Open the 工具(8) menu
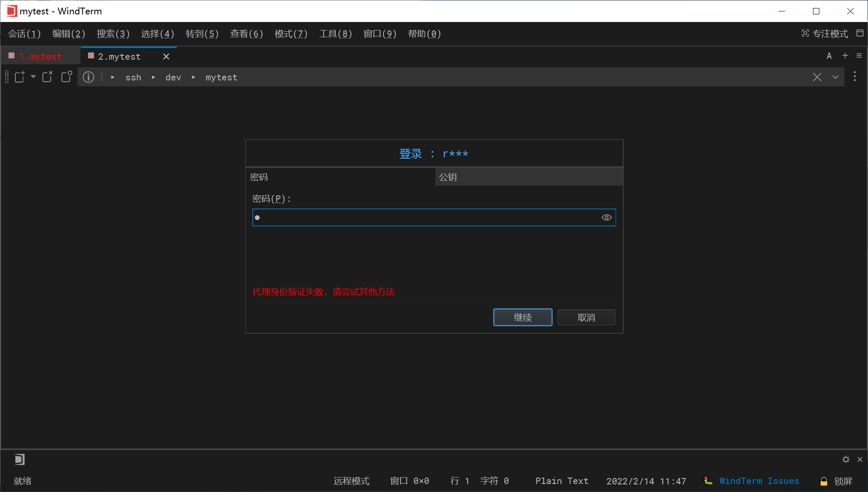The width and height of the screenshot is (868, 492). tap(335, 34)
